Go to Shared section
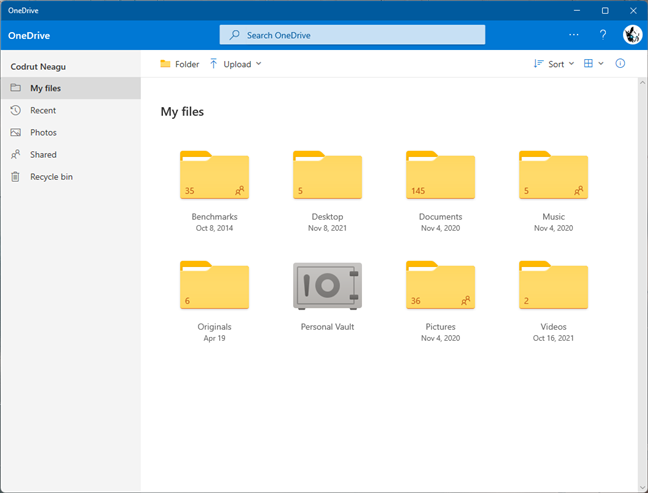 [71, 155]
